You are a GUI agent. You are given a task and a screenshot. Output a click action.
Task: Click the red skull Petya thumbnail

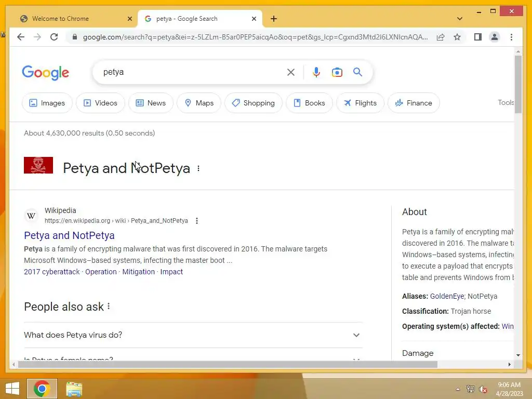[38, 165]
